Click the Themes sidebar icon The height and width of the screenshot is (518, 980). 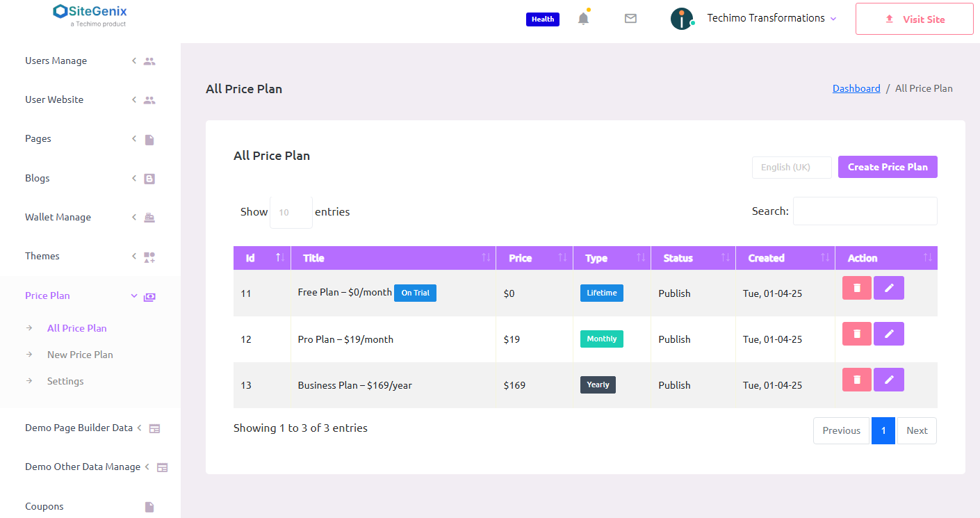(x=149, y=257)
